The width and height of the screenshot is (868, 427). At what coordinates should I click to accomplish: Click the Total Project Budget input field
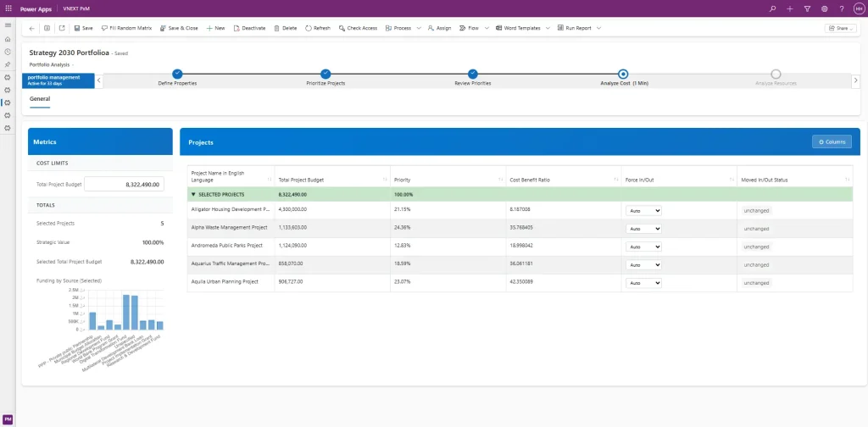(124, 184)
